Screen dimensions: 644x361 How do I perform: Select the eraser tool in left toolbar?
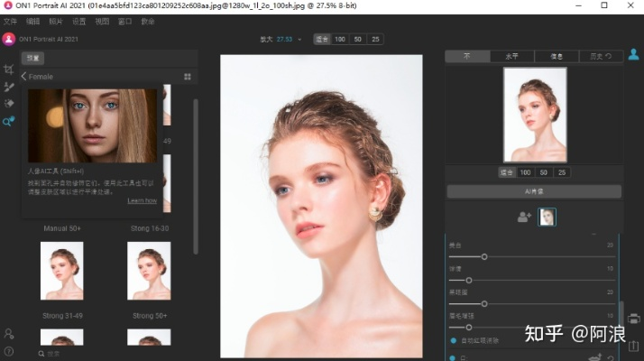coord(8,104)
